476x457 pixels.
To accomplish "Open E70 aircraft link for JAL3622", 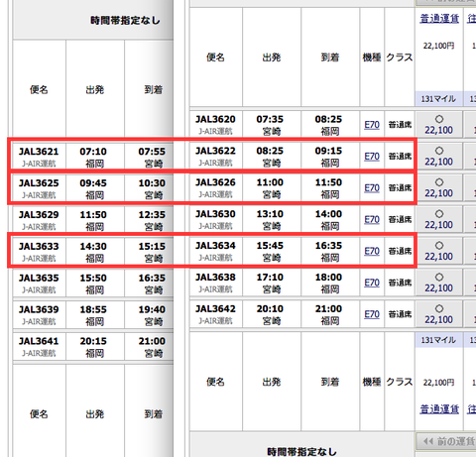I will [x=372, y=156].
